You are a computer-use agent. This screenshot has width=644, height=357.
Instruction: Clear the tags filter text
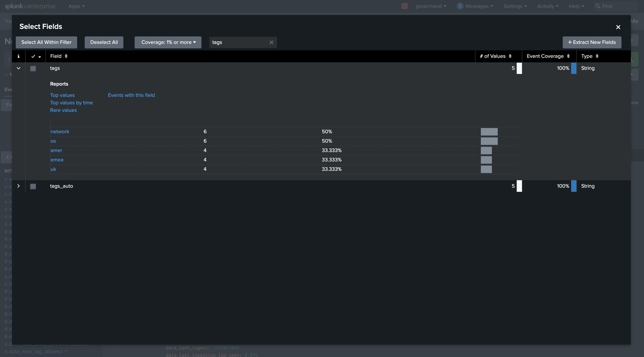[271, 42]
